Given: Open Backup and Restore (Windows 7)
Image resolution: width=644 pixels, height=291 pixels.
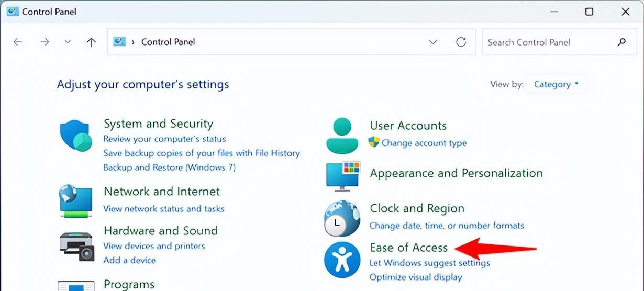Looking at the screenshot, I should pos(169,167).
